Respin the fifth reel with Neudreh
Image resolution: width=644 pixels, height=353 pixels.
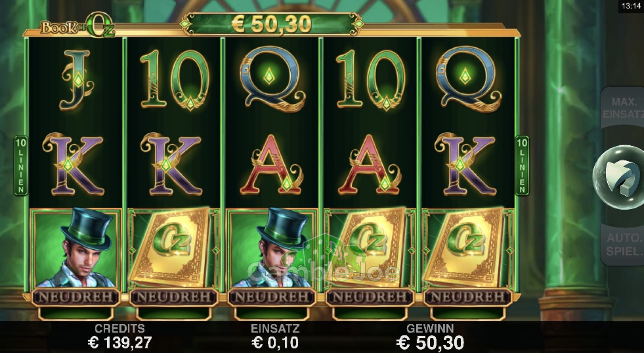coord(468,297)
